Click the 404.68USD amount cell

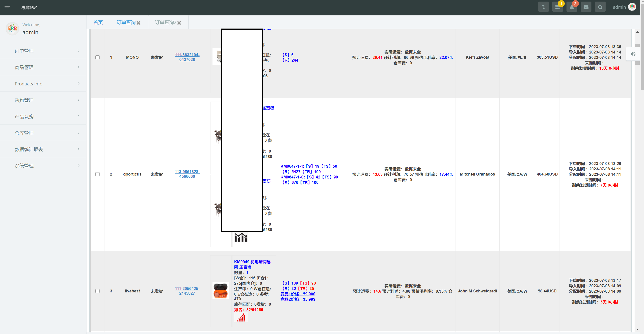(547, 174)
